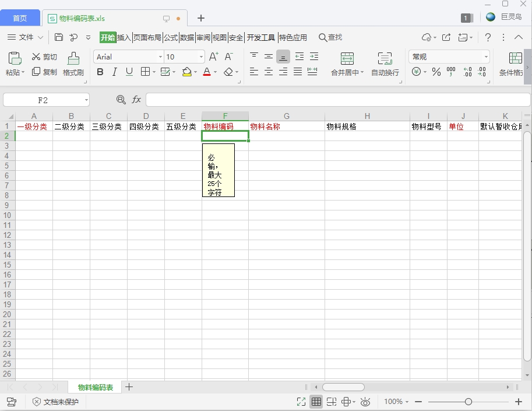Click the Merge and Center (合并居中) icon

347,59
